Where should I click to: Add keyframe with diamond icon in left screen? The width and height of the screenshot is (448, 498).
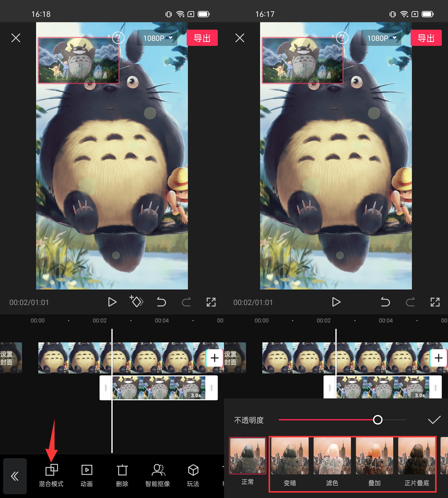136,301
